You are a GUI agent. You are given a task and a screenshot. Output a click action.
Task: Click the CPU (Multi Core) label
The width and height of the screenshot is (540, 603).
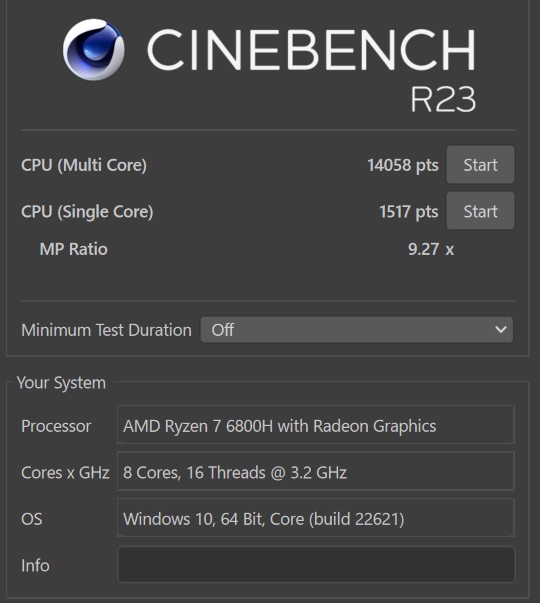tap(84, 165)
